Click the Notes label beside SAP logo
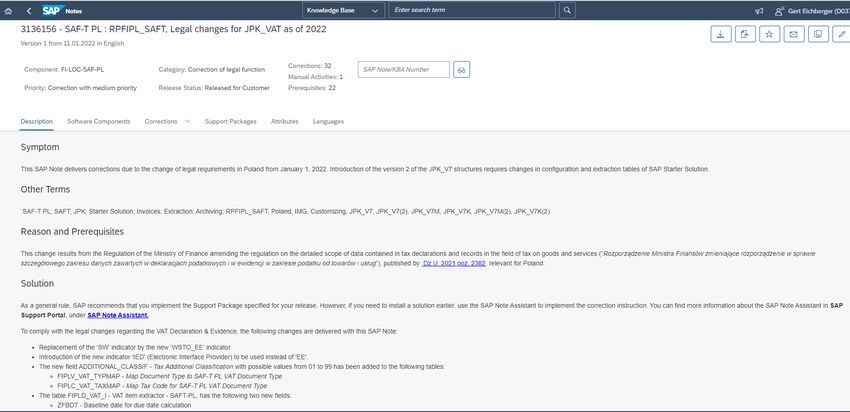Viewport: 850px width, 412px height. point(74,11)
